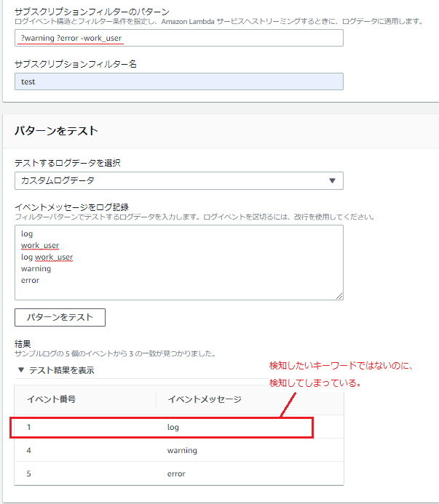Click the resize handle of the log textarea

(x=339, y=296)
